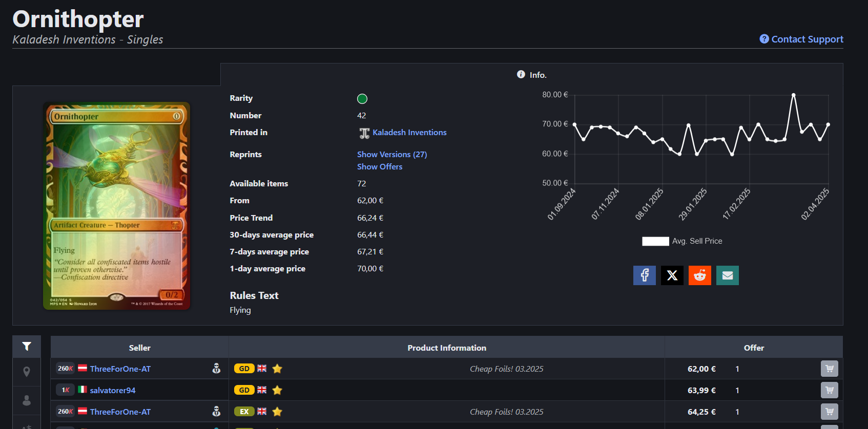
Task: Enlarge the Ornithopter card image
Action: coord(117,206)
